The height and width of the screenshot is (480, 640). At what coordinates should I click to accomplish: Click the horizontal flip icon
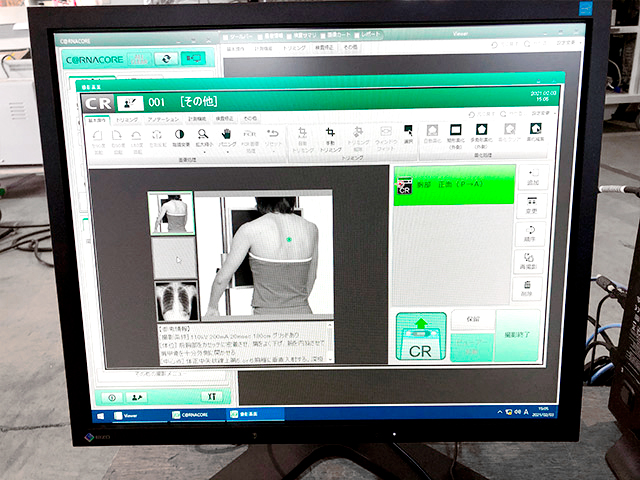pos(157,135)
